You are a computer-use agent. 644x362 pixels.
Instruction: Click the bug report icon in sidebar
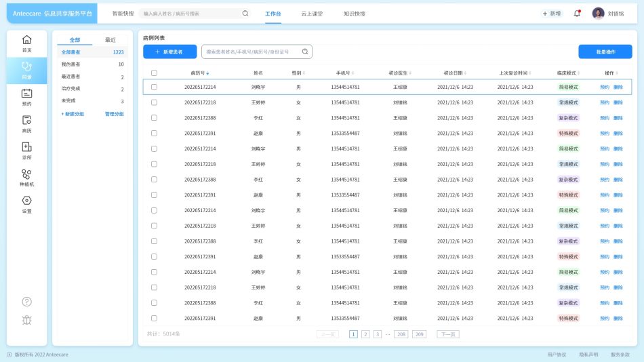pyautogui.click(x=26, y=320)
